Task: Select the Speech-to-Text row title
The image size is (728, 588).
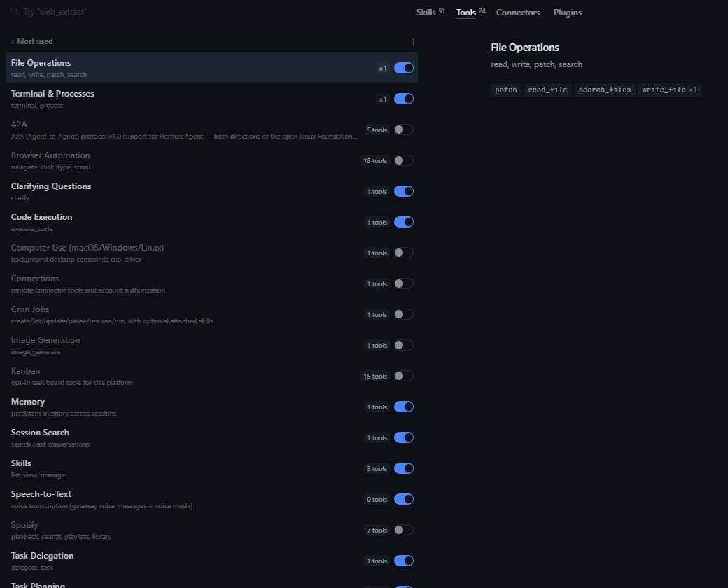Action: point(41,494)
